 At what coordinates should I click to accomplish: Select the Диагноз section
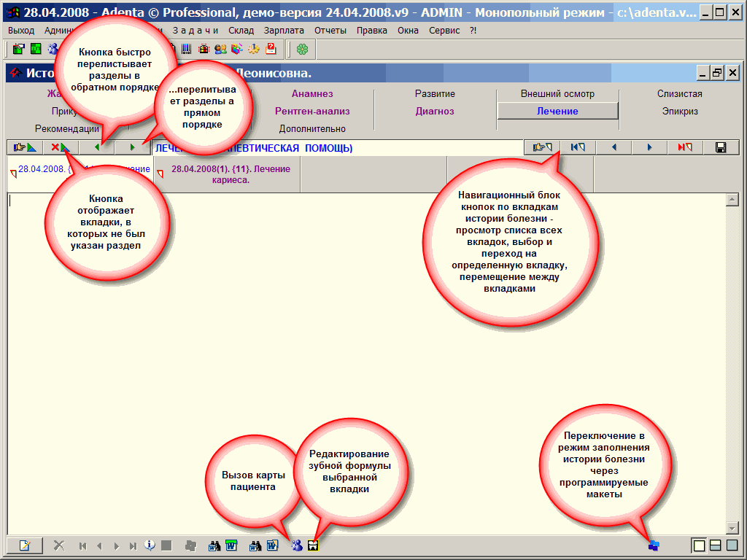pos(435,112)
